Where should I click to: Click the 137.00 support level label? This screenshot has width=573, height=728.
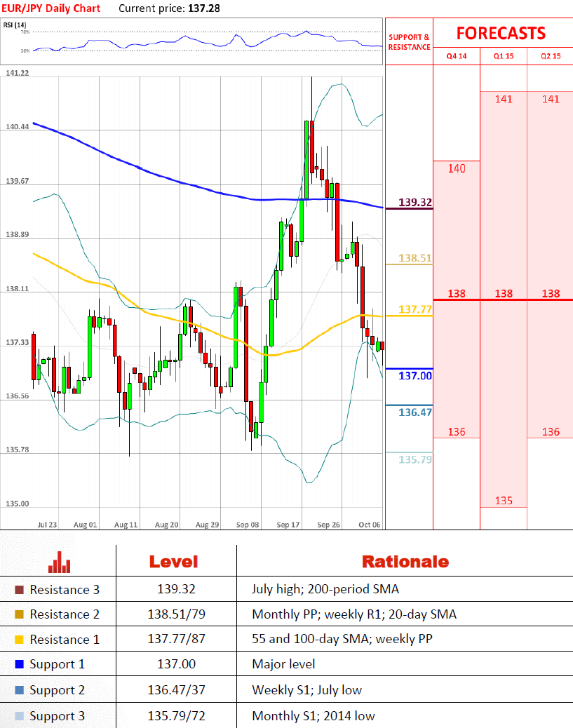[x=415, y=376]
